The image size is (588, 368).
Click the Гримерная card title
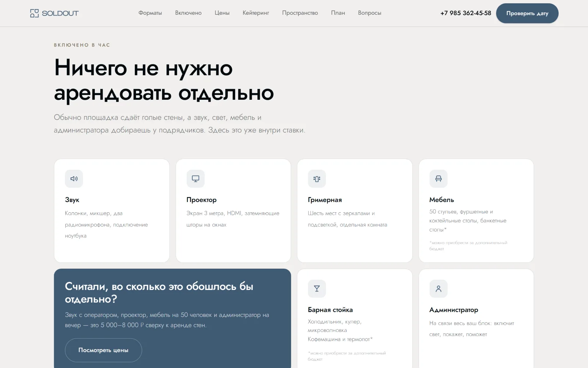click(x=325, y=200)
